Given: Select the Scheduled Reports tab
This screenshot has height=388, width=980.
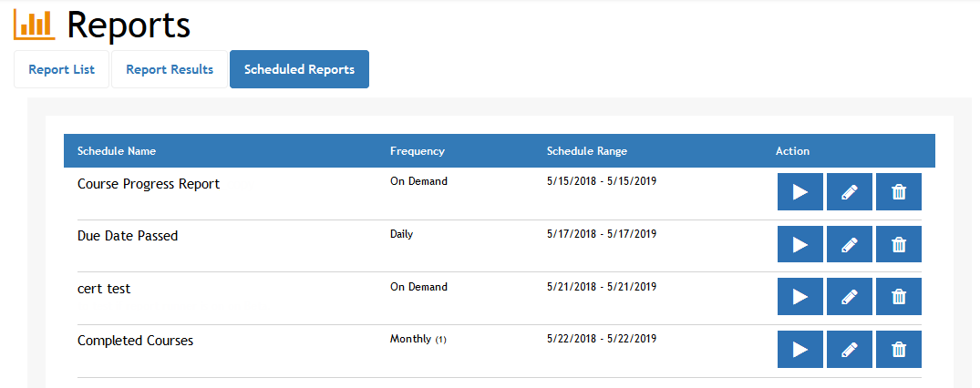Looking at the screenshot, I should (x=299, y=69).
